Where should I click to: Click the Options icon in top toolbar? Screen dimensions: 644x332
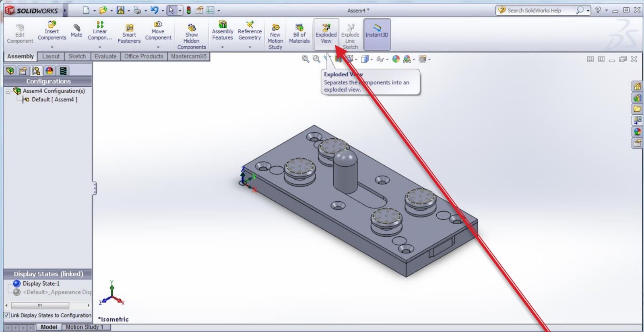point(211,10)
